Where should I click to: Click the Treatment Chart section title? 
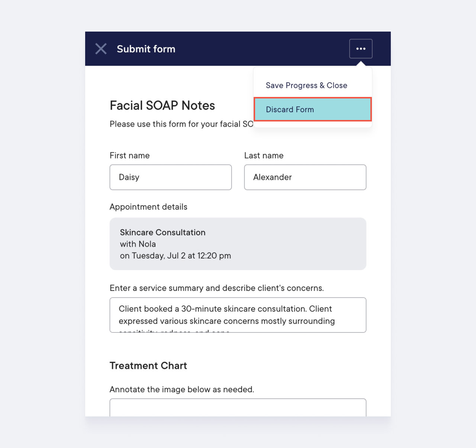click(x=148, y=366)
